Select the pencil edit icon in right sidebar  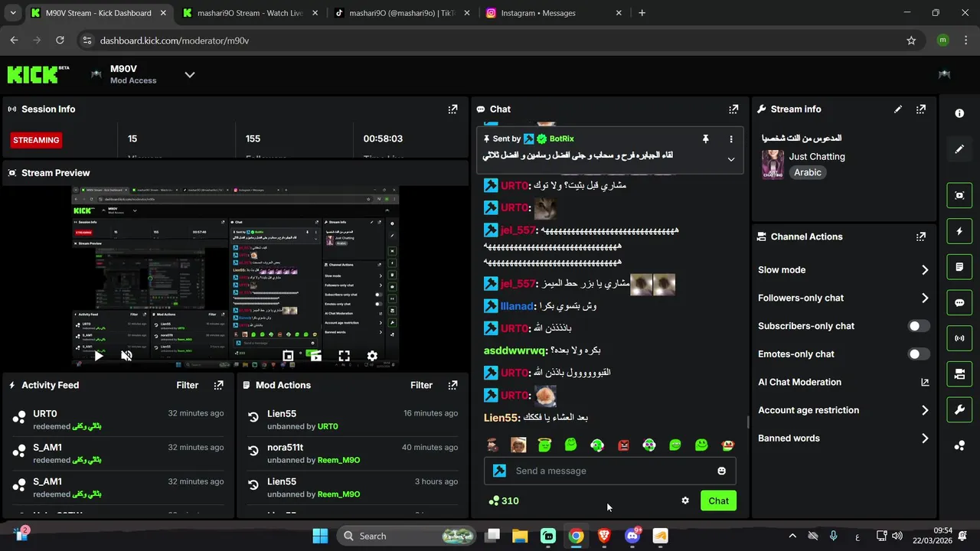[959, 149]
